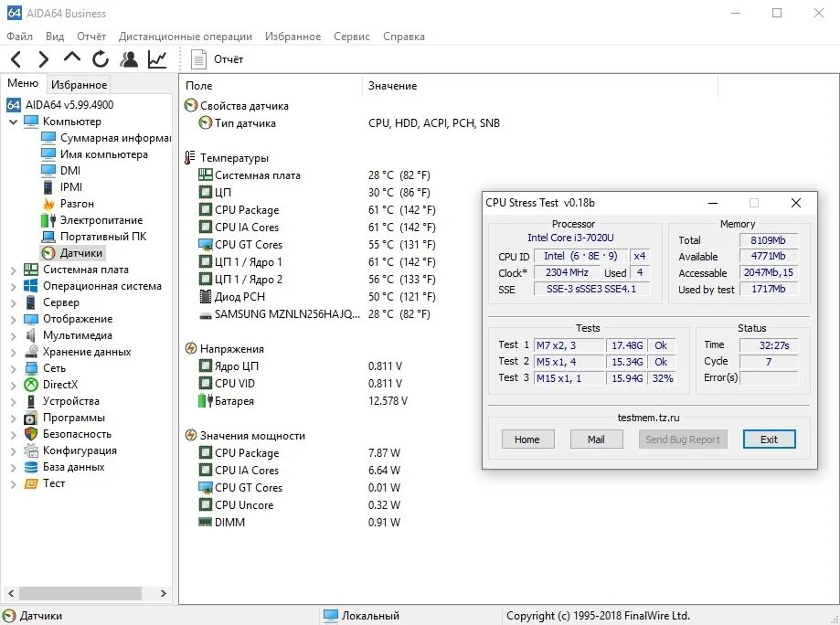The image size is (840, 625).
Task: Click the Конфигурация gear icon
Action: click(x=31, y=450)
